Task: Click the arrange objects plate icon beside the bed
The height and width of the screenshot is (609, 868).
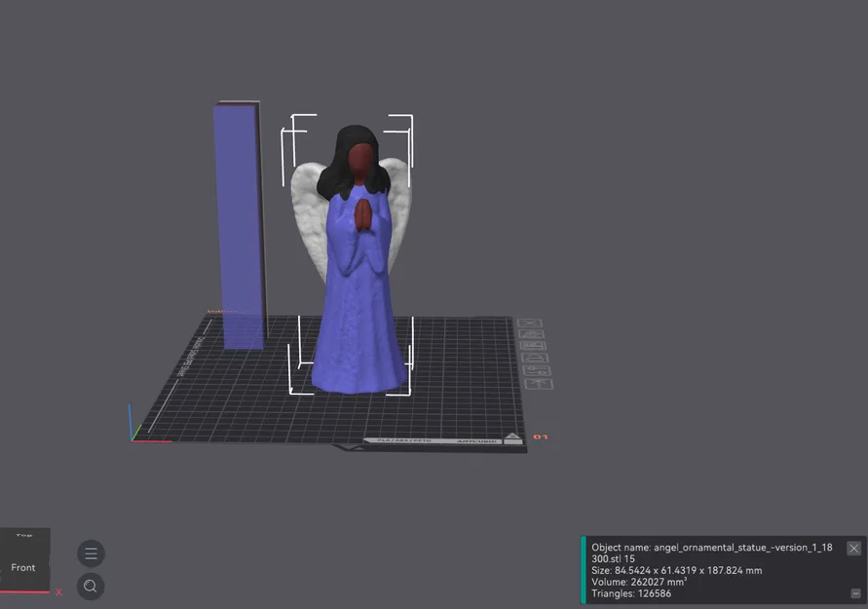Action: (533, 347)
